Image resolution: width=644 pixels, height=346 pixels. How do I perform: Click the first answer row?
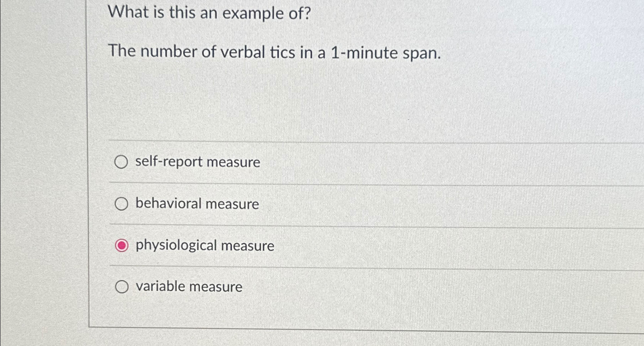pos(231,162)
